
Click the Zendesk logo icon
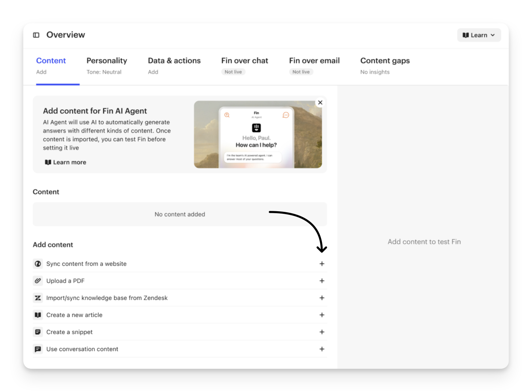tap(38, 298)
